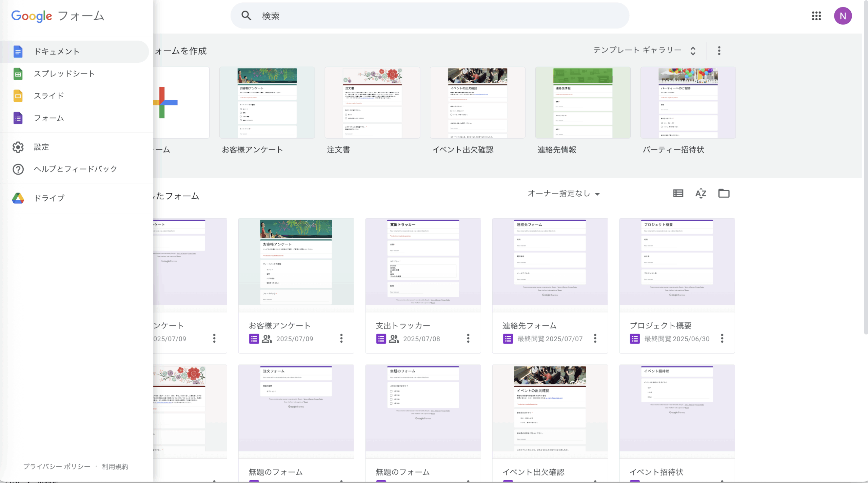
Task: Open 注文書 template thumbnail
Action: click(372, 102)
